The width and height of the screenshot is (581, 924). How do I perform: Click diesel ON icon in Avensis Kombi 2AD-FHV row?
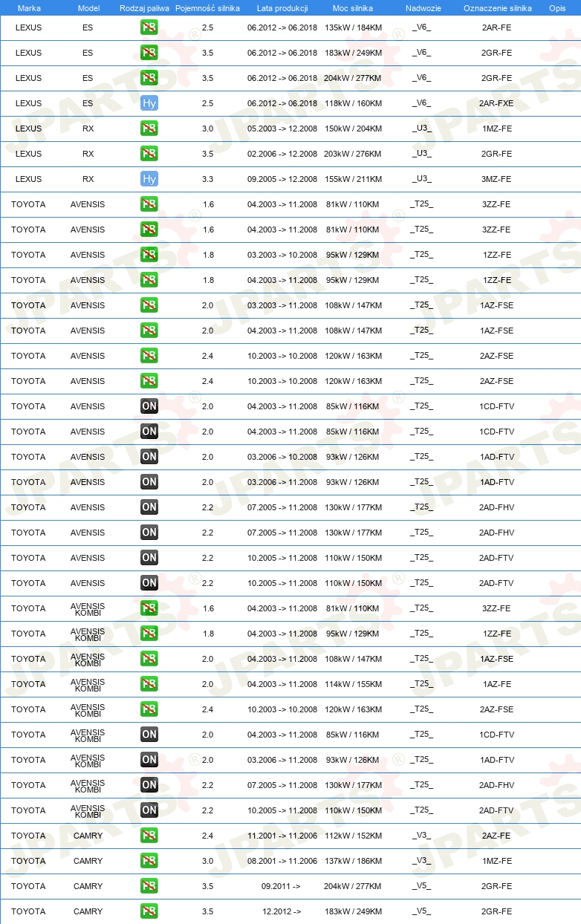(x=149, y=785)
